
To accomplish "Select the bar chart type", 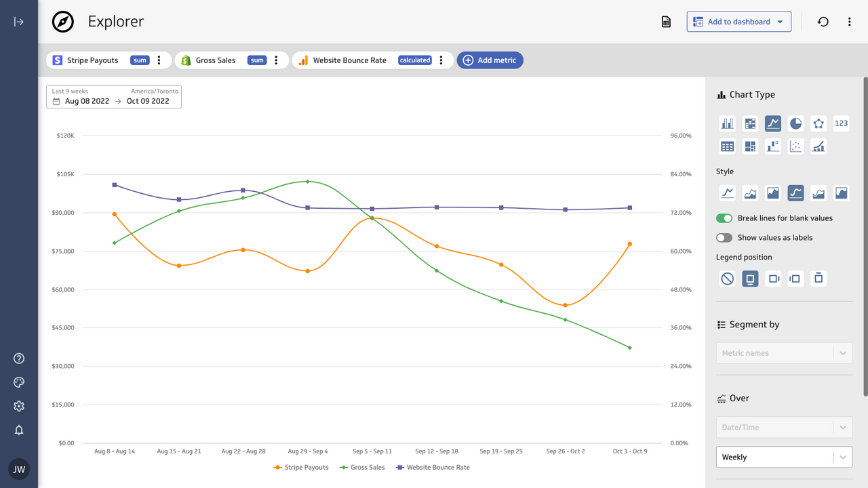I will (x=727, y=123).
